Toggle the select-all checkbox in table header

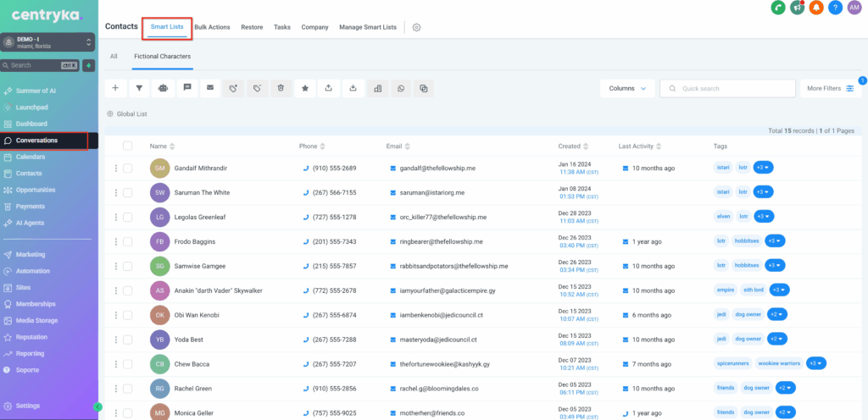(128, 146)
